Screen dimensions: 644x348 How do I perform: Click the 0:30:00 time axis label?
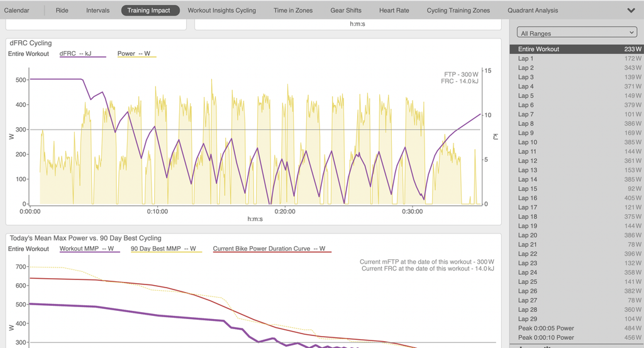click(x=412, y=211)
